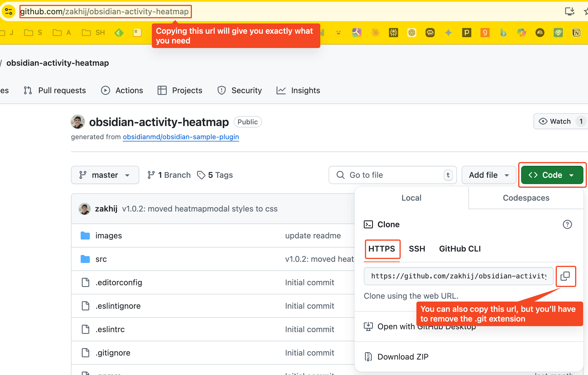Select the SSH clone tab

point(417,249)
